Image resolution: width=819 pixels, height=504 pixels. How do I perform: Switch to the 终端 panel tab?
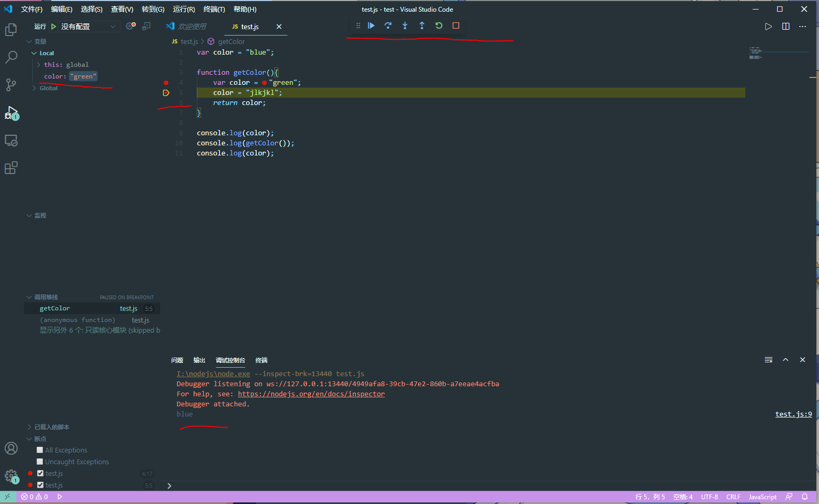coord(261,360)
